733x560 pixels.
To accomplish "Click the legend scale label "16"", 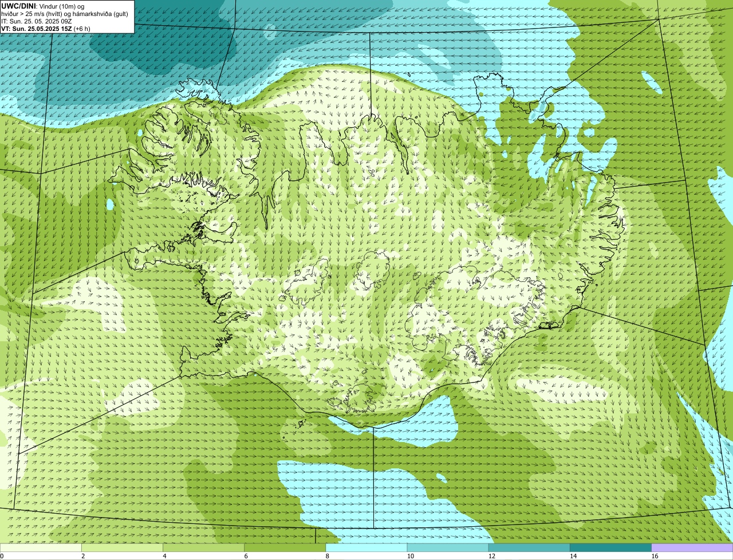I will 655,556.
